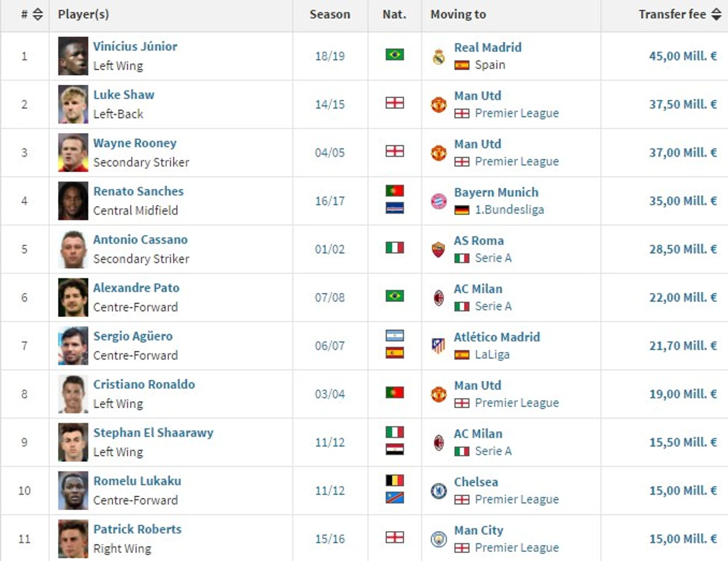Click Antonio Cassano's Italy flag icon
The height and width of the screenshot is (561, 728).
pyautogui.click(x=394, y=248)
